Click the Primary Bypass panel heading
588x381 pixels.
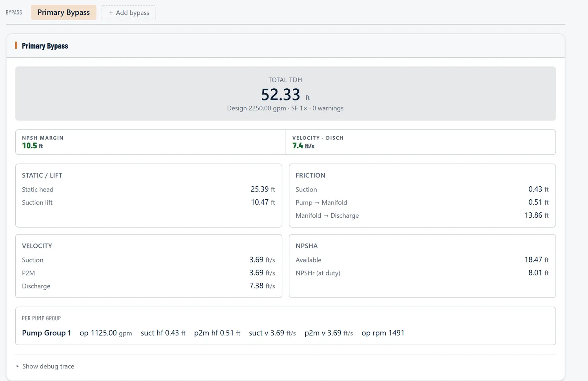click(45, 46)
